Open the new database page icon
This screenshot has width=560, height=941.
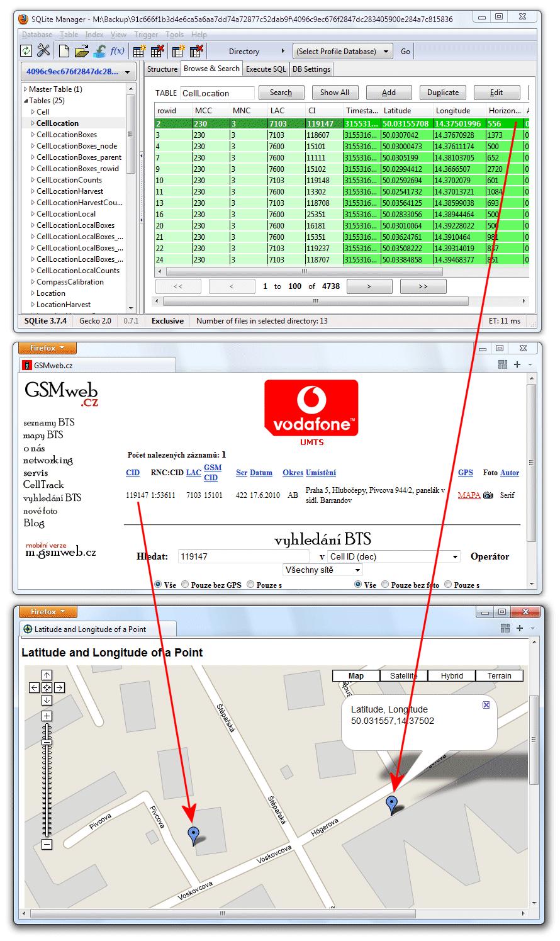point(64,51)
